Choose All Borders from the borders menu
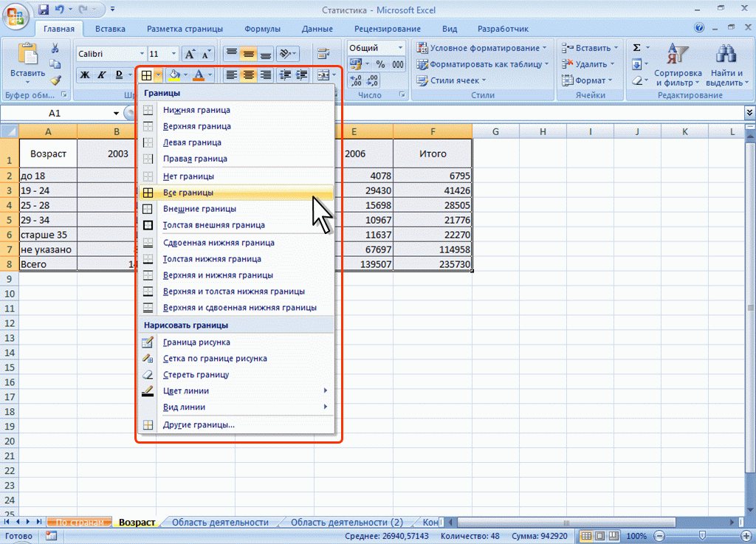 point(188,193)
